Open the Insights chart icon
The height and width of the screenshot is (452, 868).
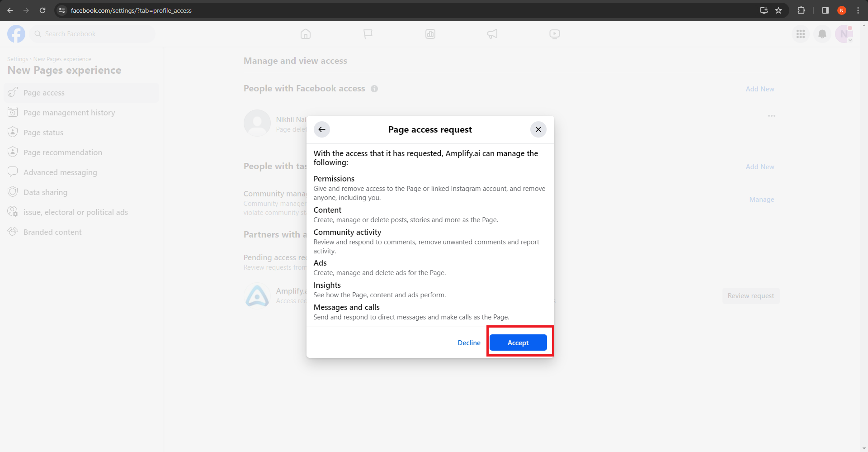(x=430, y=34)
